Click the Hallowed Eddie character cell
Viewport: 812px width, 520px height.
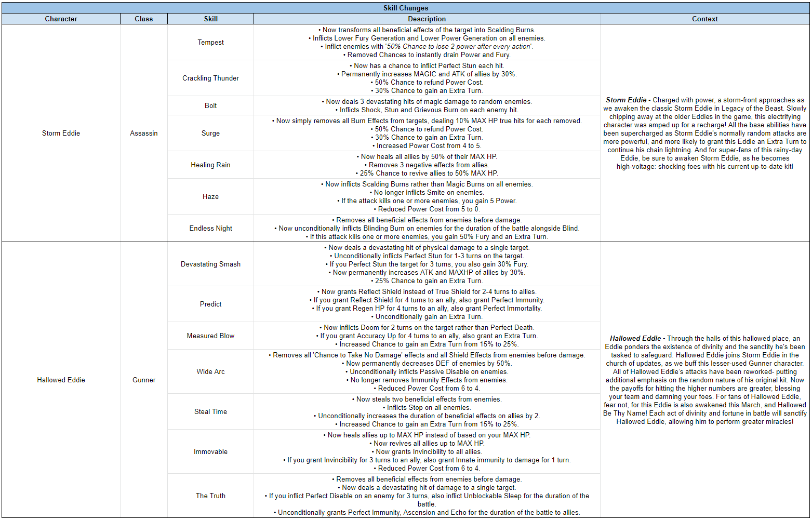coord(61,380)
